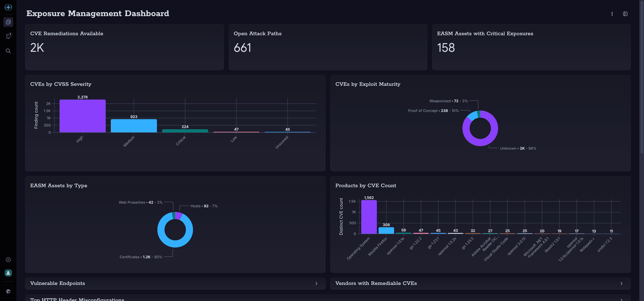
Task: Click the '1,562' bar value label
Action: click(x=369, y=198)
